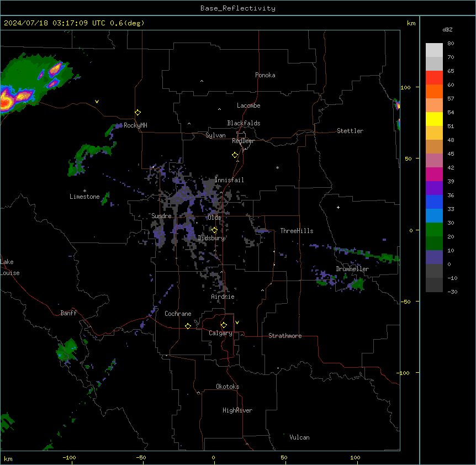476x465 pixels.
Task: Select the bright green swatch between 30 and 20
Action: pyautogui.click(x=434, y=230)
